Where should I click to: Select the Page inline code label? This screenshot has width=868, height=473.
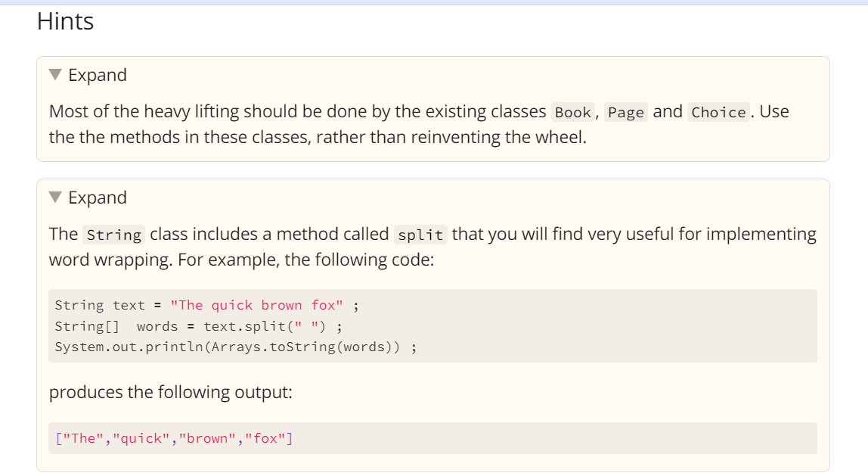coord(626,112)
